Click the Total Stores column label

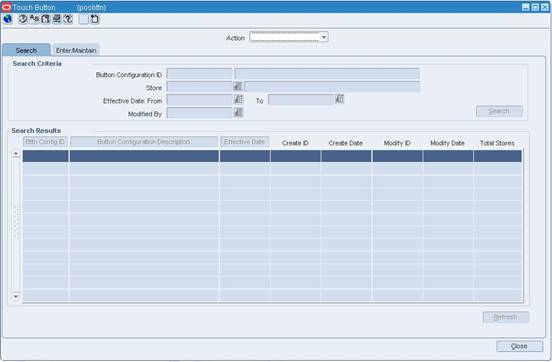click(497, 143)
